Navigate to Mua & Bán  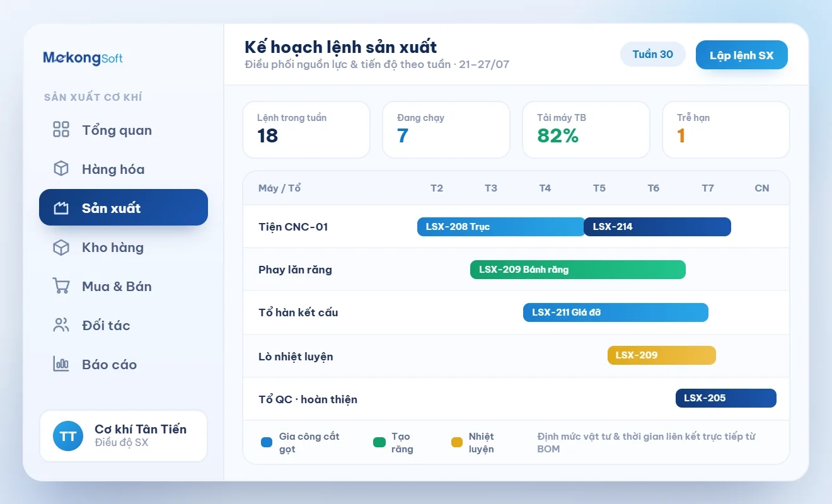point(124,286)
